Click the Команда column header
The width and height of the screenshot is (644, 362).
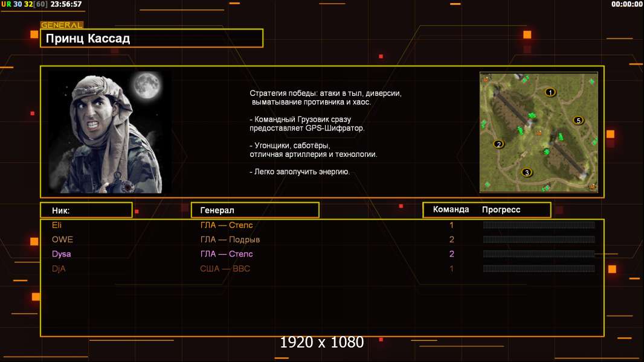click(x=451, y=210)
